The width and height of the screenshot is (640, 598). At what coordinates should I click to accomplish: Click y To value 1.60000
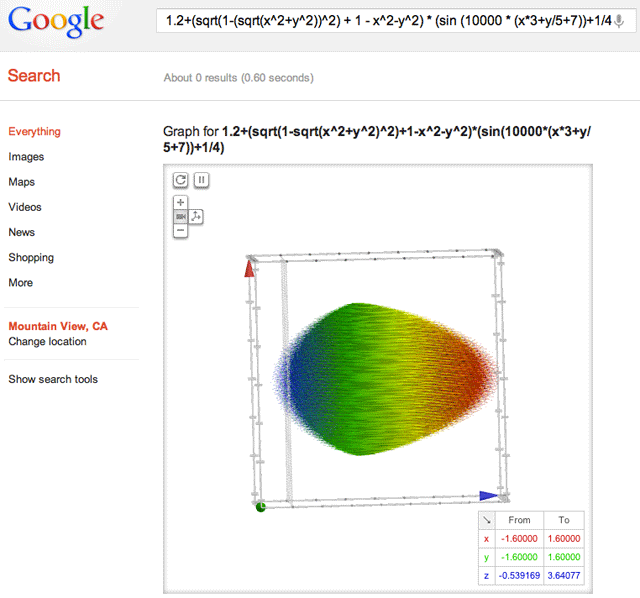564,557
